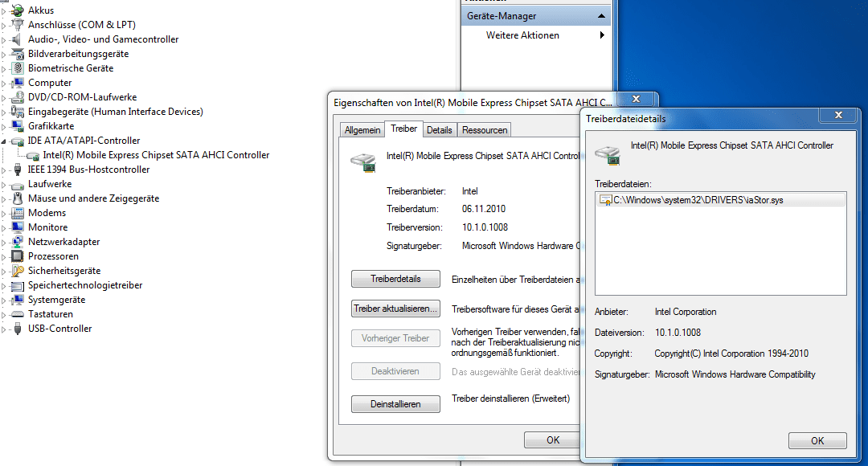Screen dimensions: 868x466
Task: Click the Deinstallieren button
Action: point(395,404)
